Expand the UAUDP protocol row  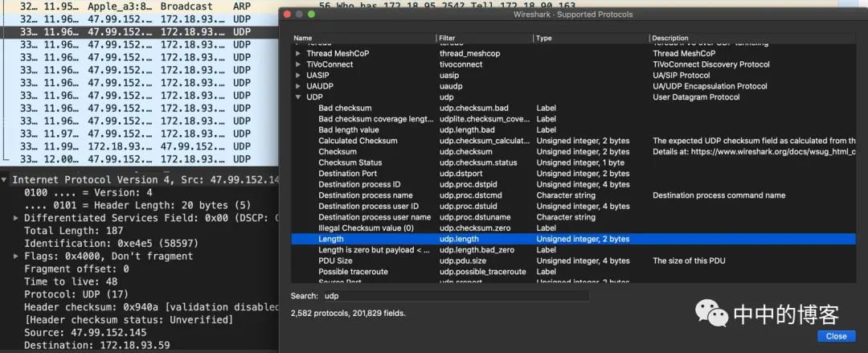[x=298, y=87]
